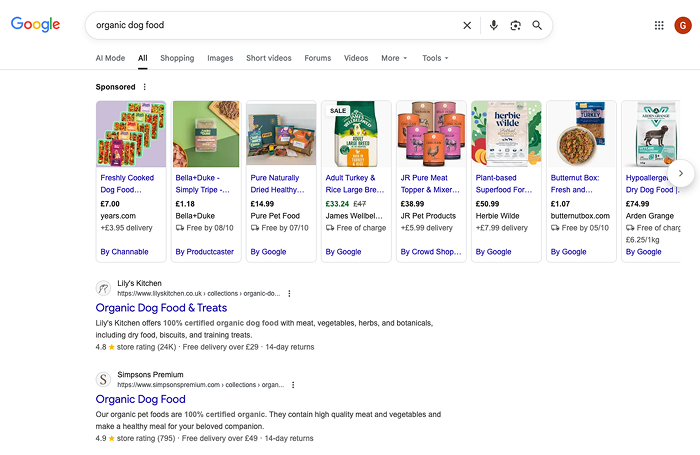
Task: Click By Productcaster ad provider link
Action: [x=204, y=252]
